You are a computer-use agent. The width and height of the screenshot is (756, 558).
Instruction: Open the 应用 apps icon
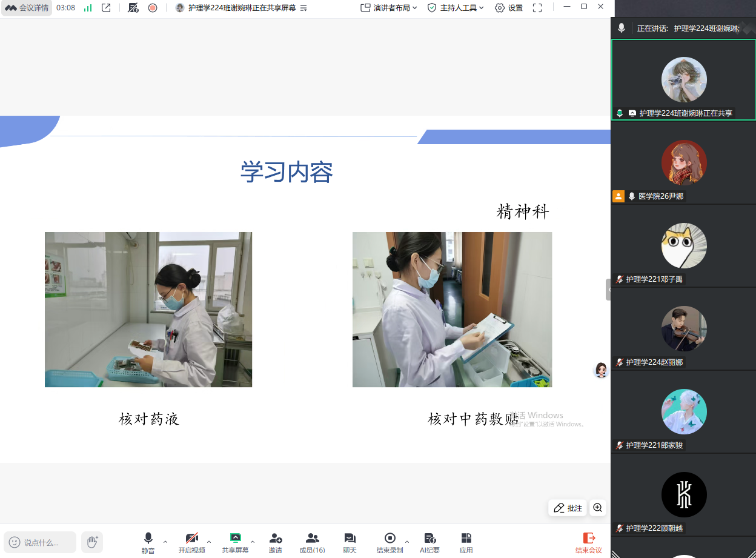point(466,542)
